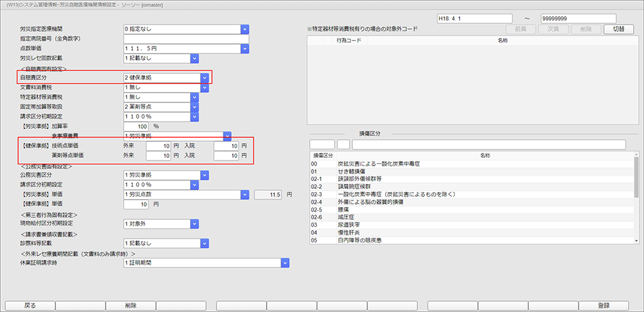Click the 指定病院番号 input field

tap(185, 39)
